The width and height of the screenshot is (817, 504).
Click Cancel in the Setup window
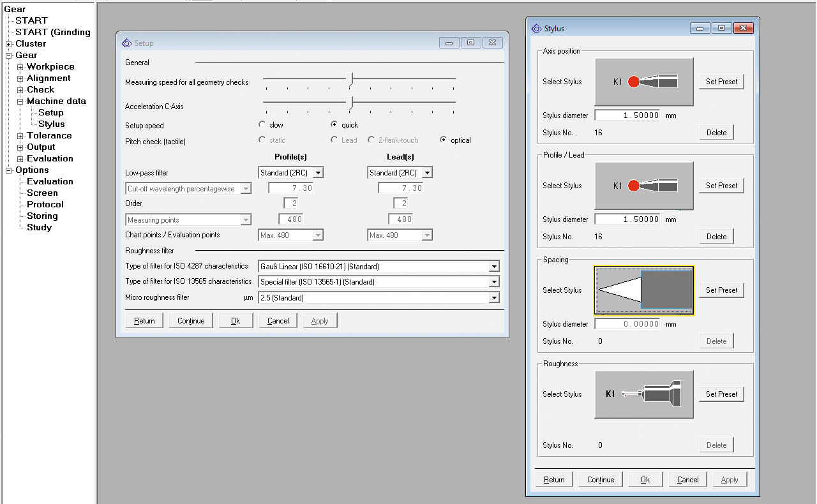coord(278,321)
